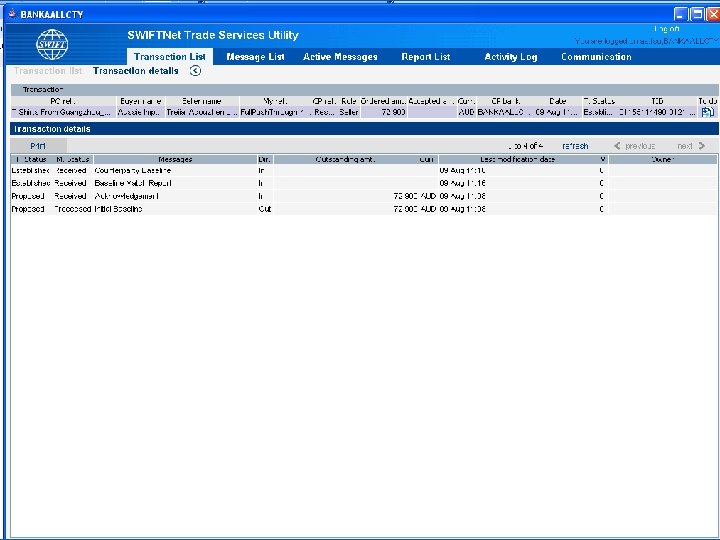Sort by Dir. column header
Viewport: 720px width, 540px height.
coord(265,159)
